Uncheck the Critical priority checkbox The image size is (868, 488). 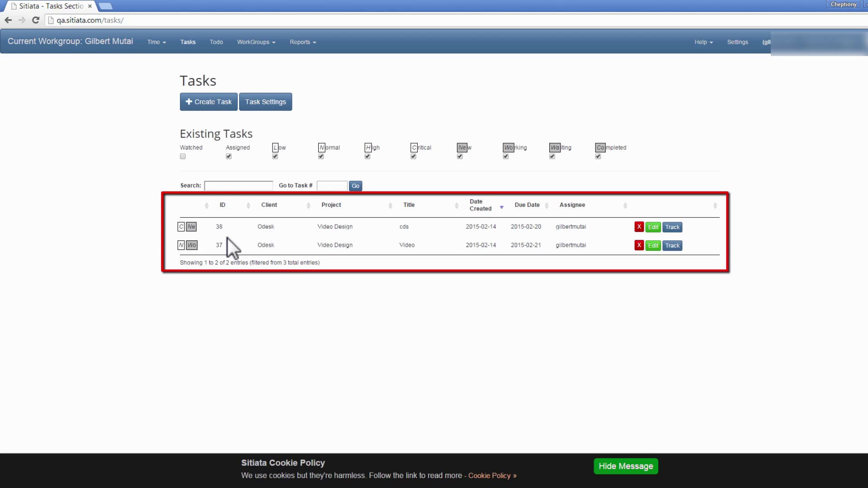pyautogui.click(x=413, y=156)
